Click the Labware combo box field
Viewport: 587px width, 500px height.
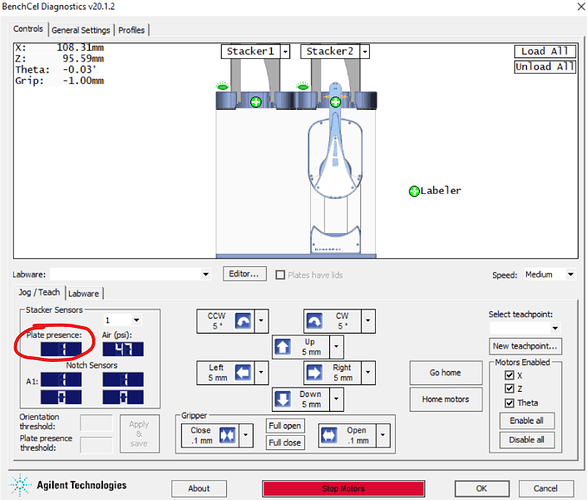(x=130, y=274)
